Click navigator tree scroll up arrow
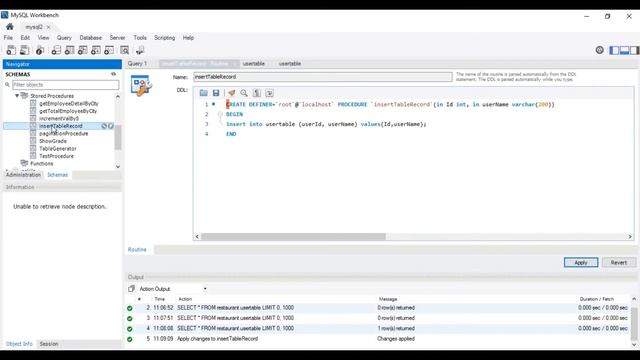Image resolution: width=640 pixels, height=360 pixels. click(118, 96)
